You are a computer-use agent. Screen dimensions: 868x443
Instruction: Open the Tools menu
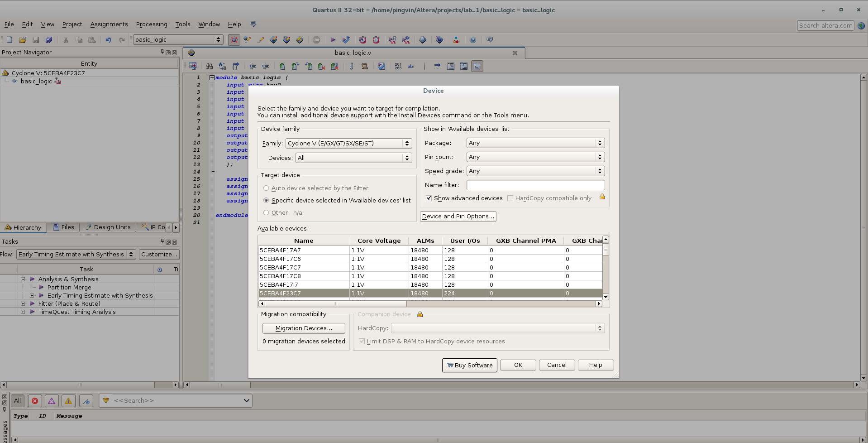pyautogui.click(x=182, y=24)
